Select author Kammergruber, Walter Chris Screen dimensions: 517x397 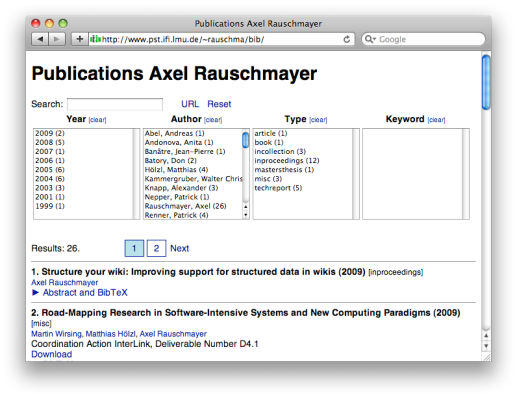click(x=194, y=179)
